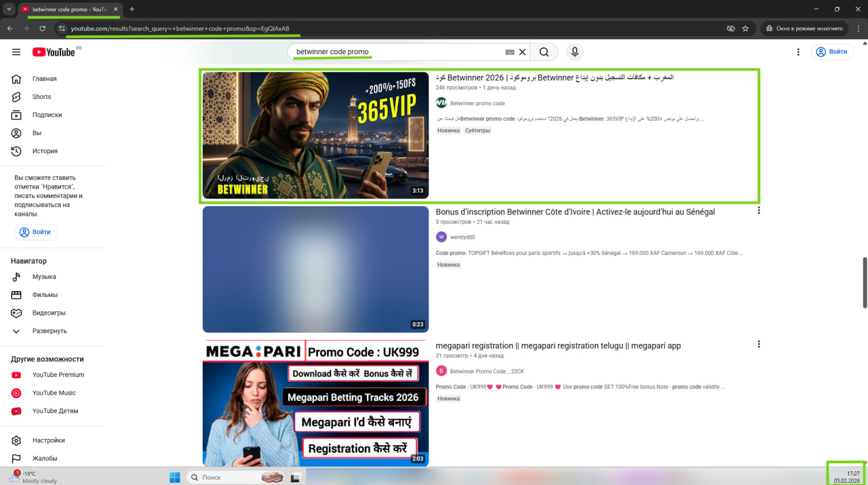Viewport: 868px width, 485px height.
Task: Click the Betwinner promo code channel avatar
Action: (441, 103)
